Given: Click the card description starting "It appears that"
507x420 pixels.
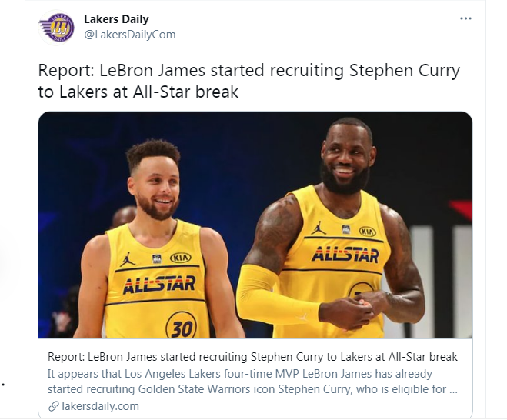Looking at the screenshot, I should [x=252, y=382].
